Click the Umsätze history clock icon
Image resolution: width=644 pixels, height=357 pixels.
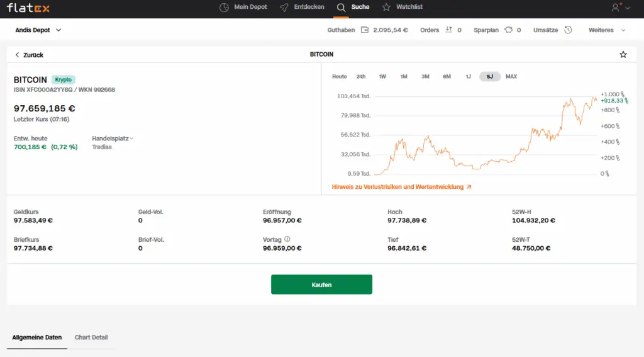[568, 30]
